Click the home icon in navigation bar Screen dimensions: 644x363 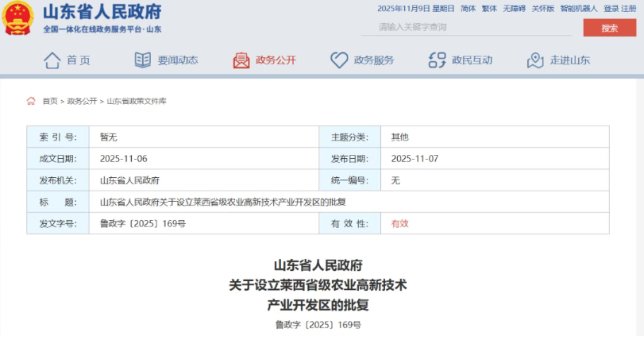52,60
